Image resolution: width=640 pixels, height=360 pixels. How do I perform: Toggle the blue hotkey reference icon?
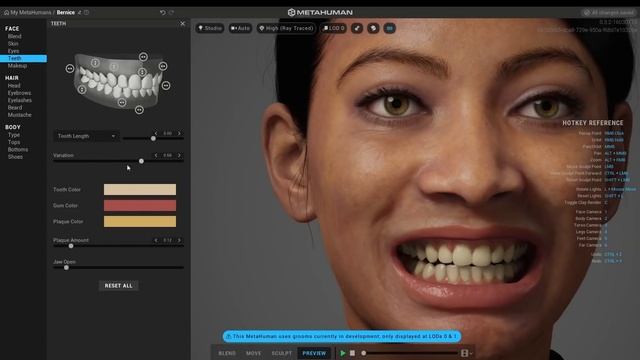coord(389,28)
